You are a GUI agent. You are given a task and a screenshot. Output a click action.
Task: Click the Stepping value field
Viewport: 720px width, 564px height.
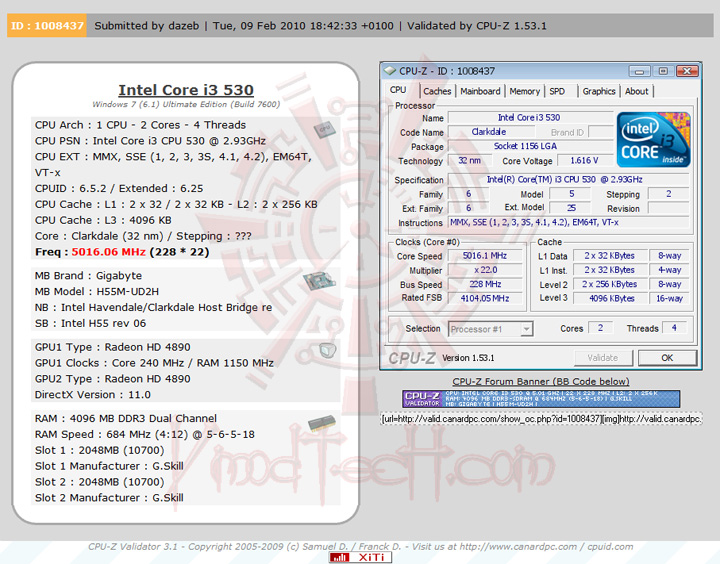click(669, 194)
